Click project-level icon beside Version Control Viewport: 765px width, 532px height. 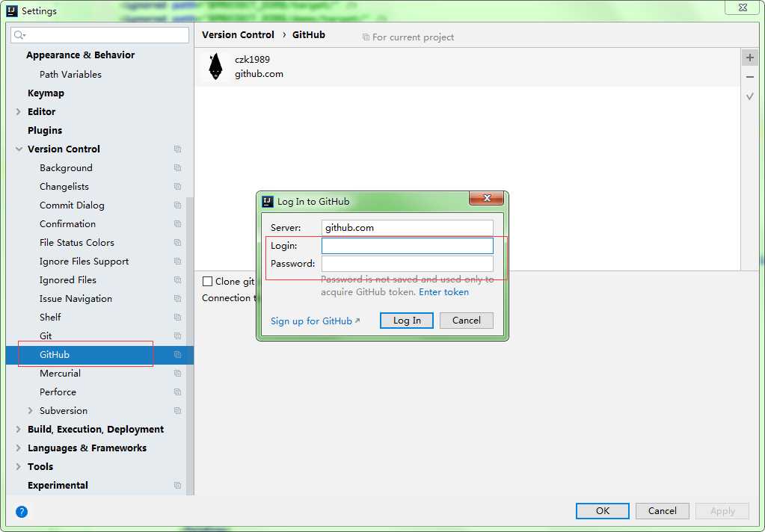(x=177, y=149)
